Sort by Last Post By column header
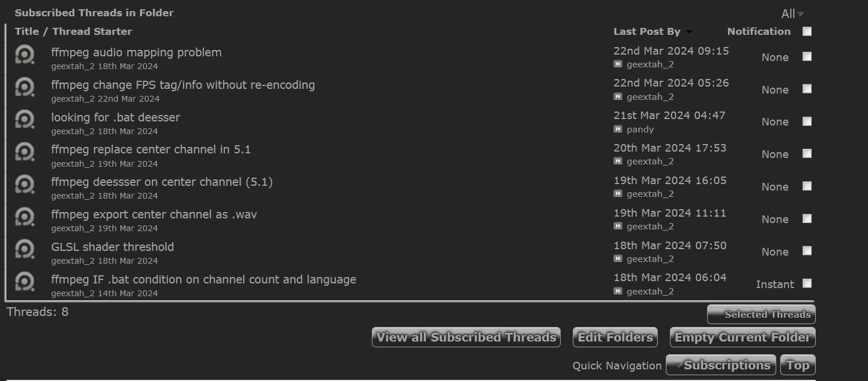This screenshot has height=381, width=868. point(647,31)
